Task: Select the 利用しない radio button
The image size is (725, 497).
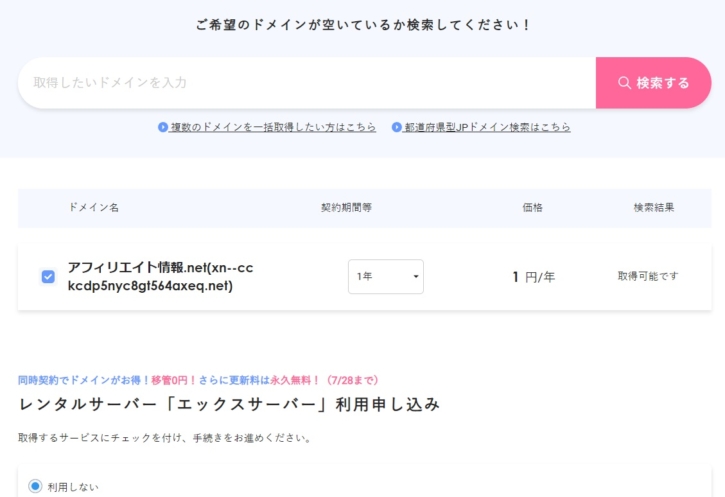Action: tap(35, 486)
